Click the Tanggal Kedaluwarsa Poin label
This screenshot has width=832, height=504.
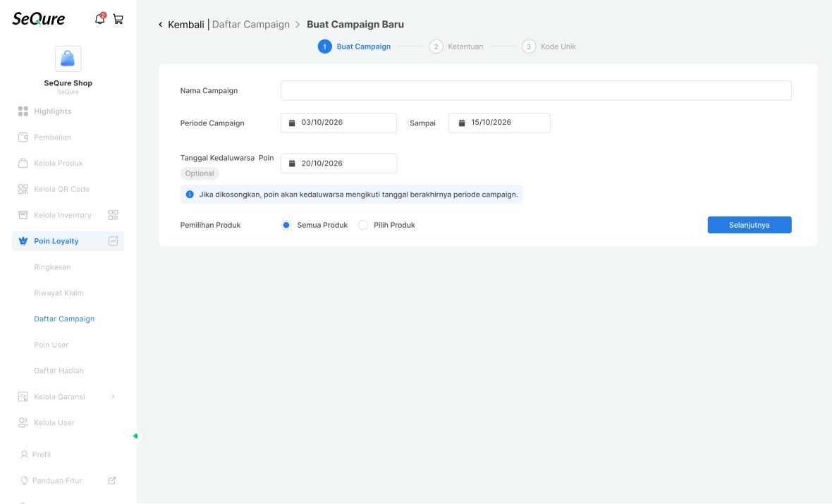227,158
